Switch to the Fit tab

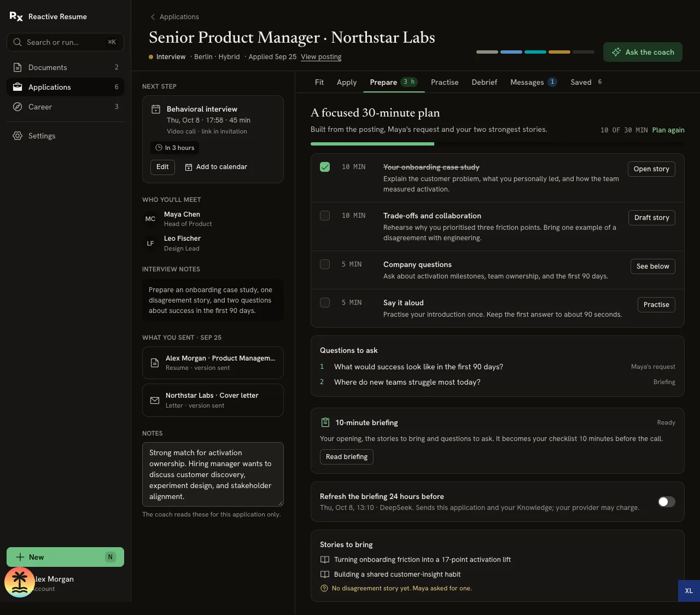click(319, 82)
